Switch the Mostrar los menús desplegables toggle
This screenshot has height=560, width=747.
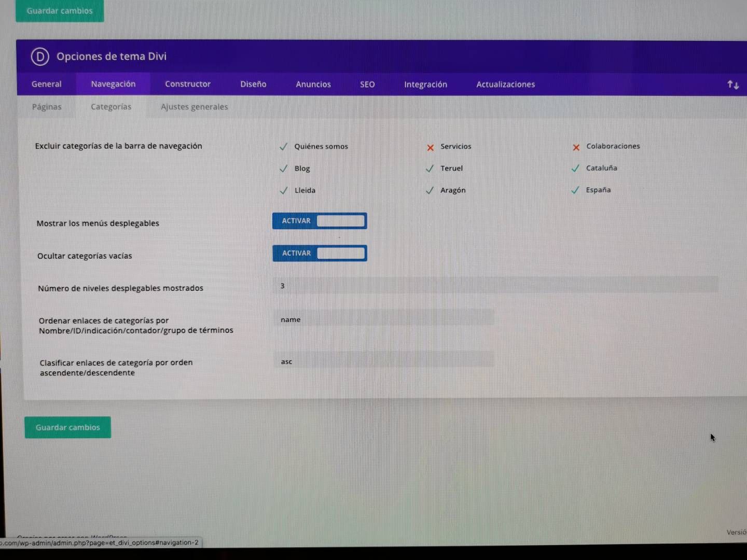click(x=320, y=221)
